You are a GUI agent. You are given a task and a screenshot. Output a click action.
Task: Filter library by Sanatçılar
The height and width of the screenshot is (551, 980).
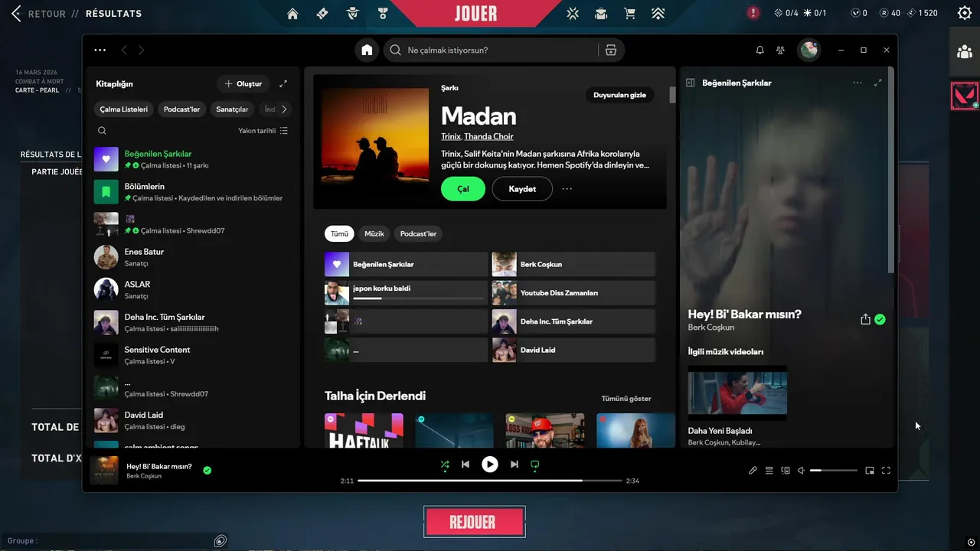pyautogui.click(x=232, y=109)
